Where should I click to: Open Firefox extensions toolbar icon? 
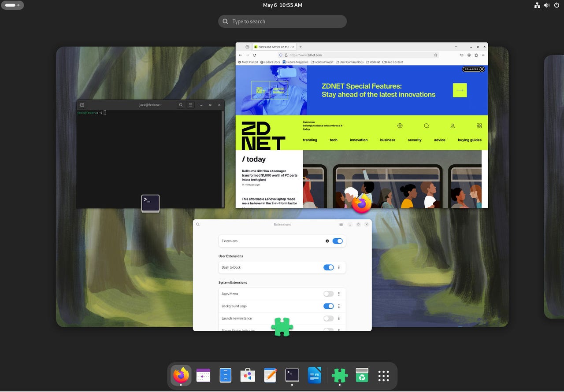pyautogui.click(x=476, y=55)
